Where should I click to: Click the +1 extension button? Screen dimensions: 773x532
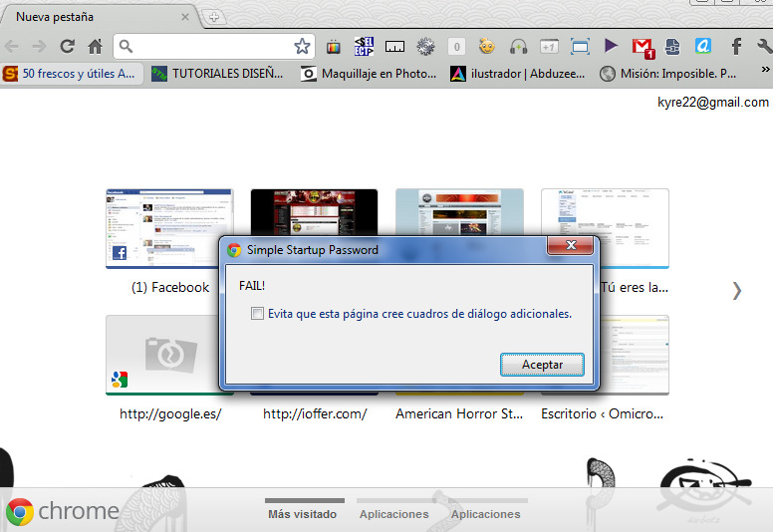point(549,47)
